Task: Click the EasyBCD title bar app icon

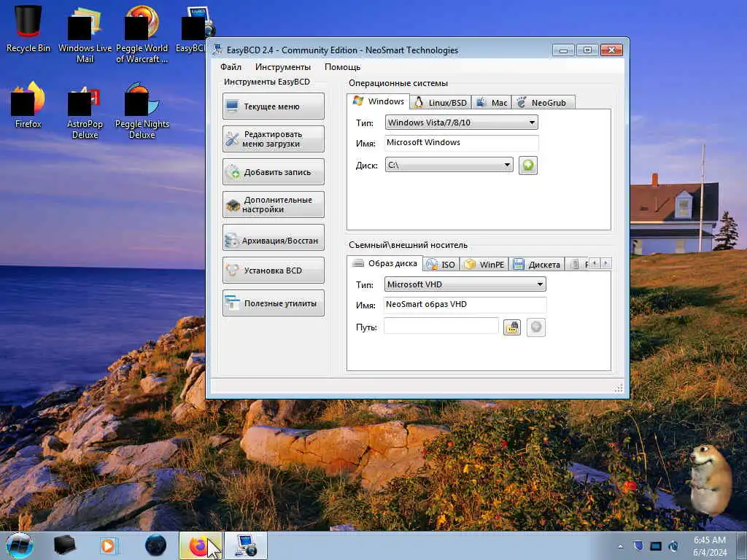Action: 217,50
